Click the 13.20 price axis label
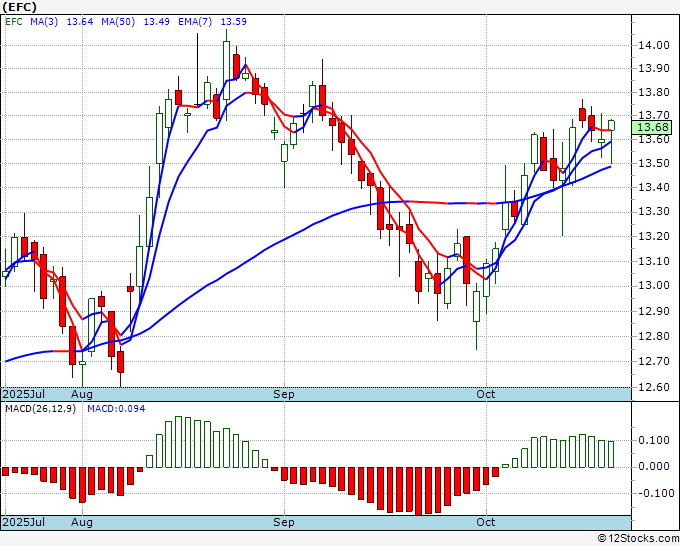This screenshot has width=680, height=546. pyautogui.click(x=654, y=236)
